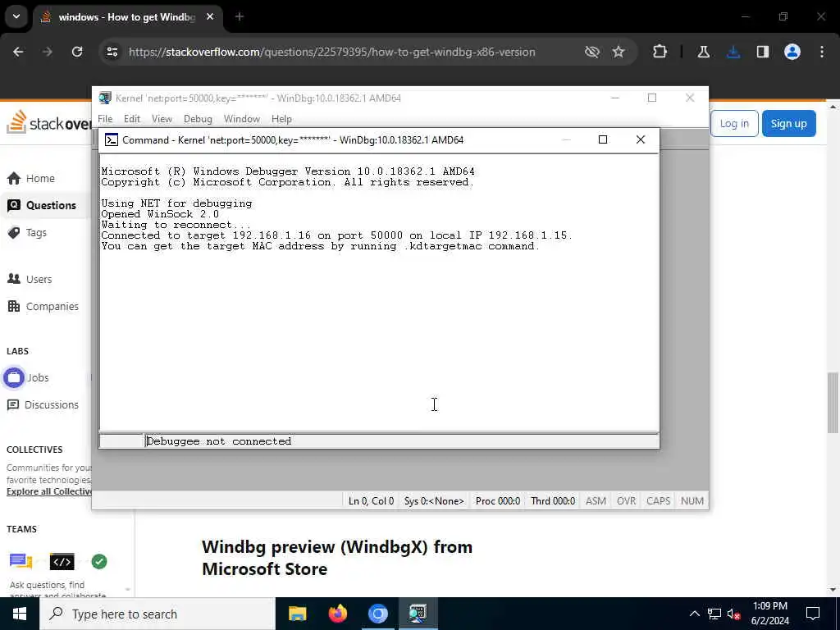Click the Command window prompt icon
Screen dimensions: 840x630
(x=111, y=139)
